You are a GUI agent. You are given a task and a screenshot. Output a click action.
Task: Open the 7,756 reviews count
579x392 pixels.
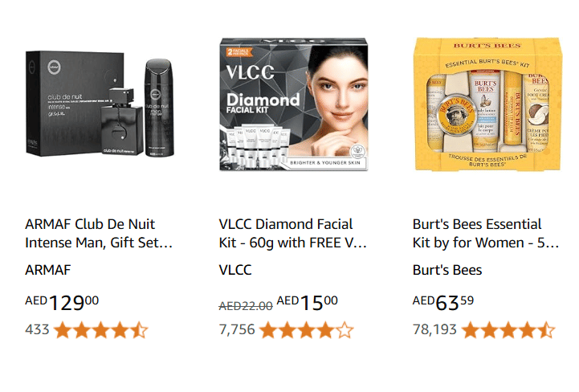[237, 329]
